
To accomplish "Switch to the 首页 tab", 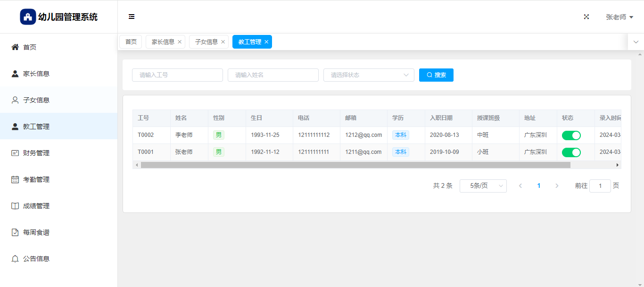I will pos(131,42).
